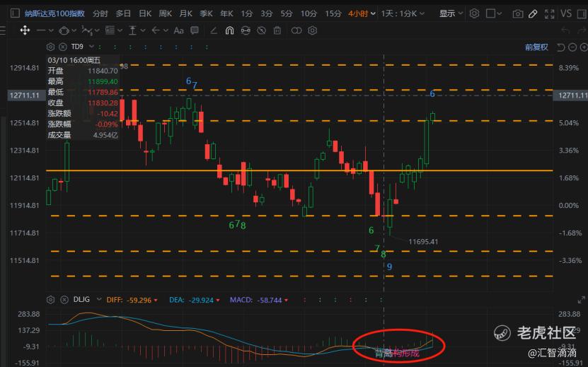Select the 15分 interval
Image resolution: width=588 pixels, height=367 pixels.
[x=333, y=14]
